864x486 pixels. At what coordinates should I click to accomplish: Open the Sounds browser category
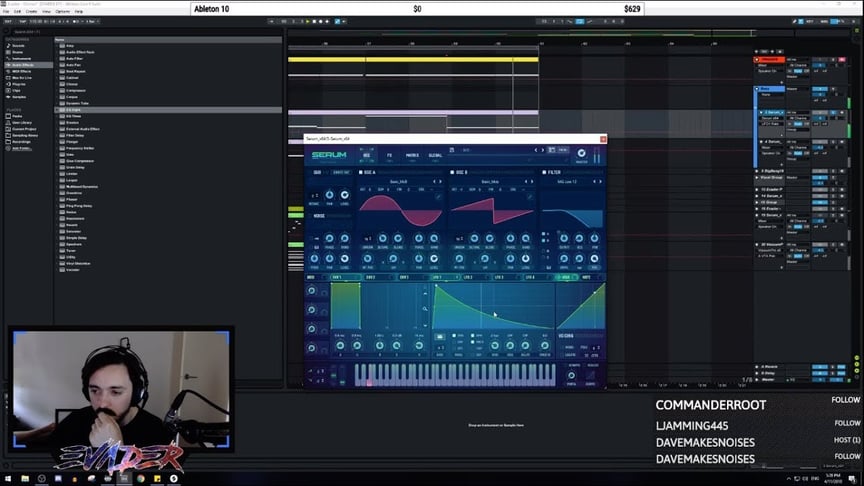pos(19,46)
